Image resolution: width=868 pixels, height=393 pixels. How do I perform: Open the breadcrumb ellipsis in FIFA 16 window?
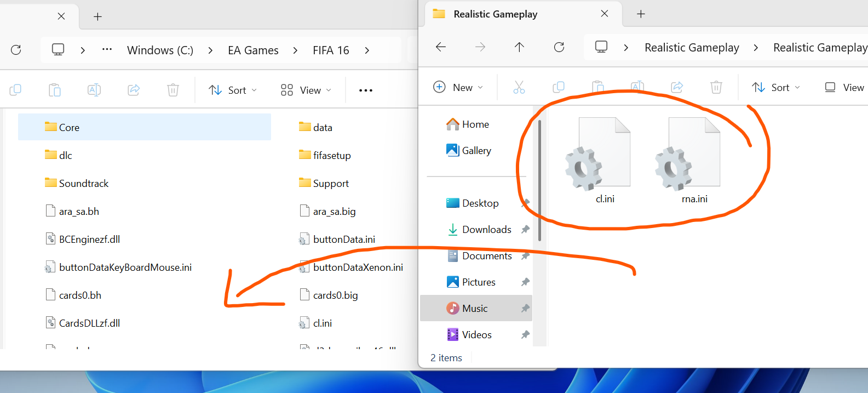[x=107, y=50]
